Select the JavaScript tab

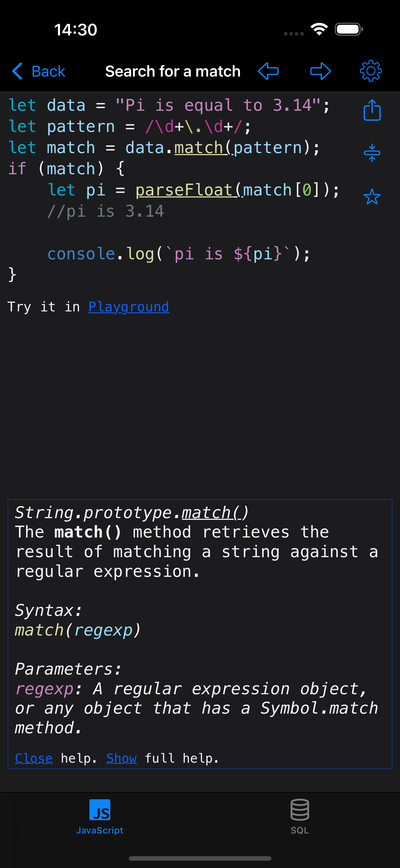click(x=100, y=819)
